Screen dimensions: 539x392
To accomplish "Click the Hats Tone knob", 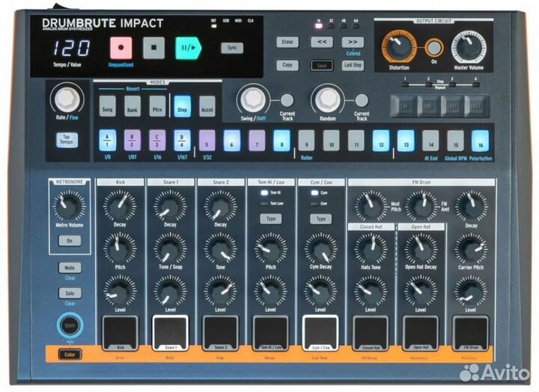I will [x=371, y=248].
